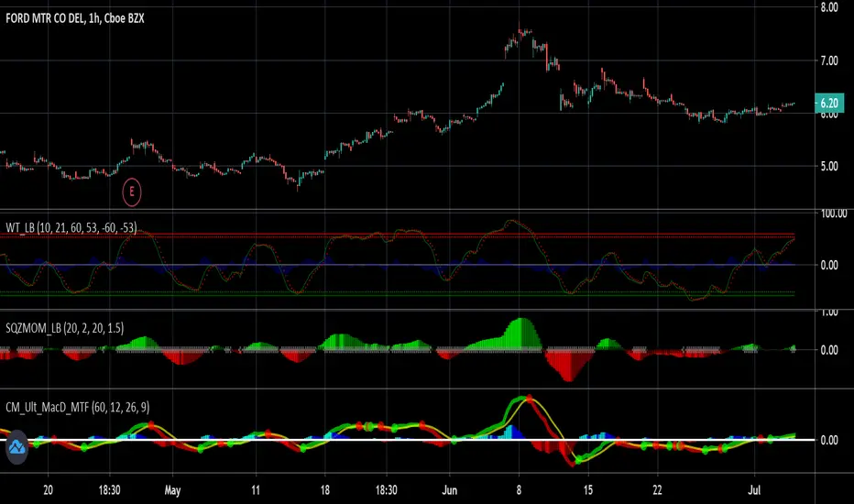Click the '8' date axis label
Screen dimensions: 854x504
(519, 490)
